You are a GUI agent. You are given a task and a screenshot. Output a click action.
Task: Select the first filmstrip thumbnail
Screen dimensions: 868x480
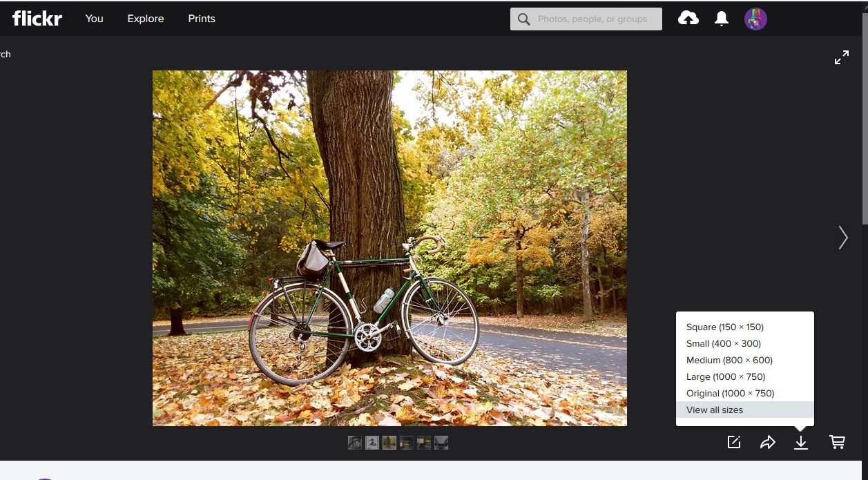click(355, 442)
